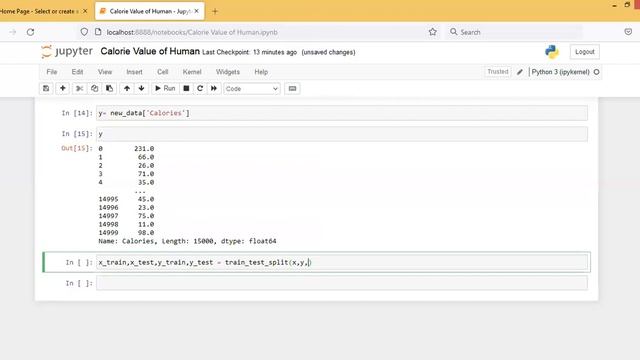Close the Calorie Value of Human tab

(x=196, y=11)
